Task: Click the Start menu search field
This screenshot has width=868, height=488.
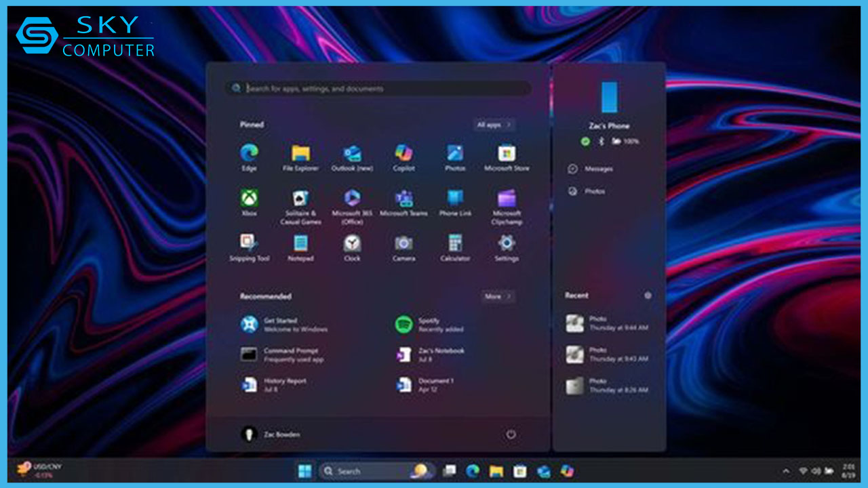Action: [x=378, y=89]
